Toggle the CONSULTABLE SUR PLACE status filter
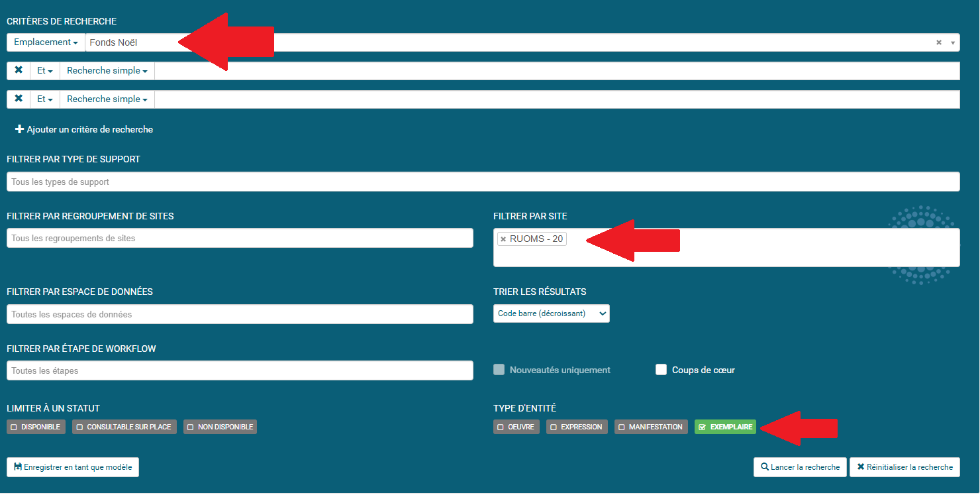The height and width of the screenshot is (497, 980). 124,427
